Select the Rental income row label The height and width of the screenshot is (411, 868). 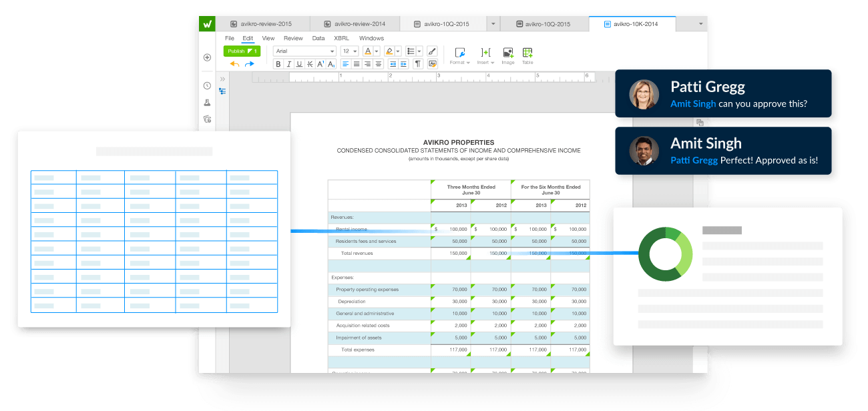(351, 229)
